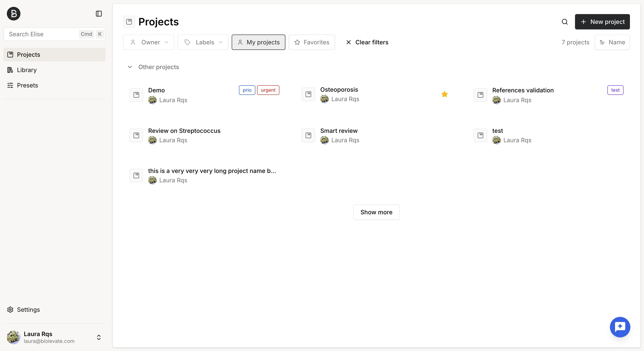Click the red urgent label on Demo
The height and width of the screenshot is (351, 644).
tap(268, 90)
